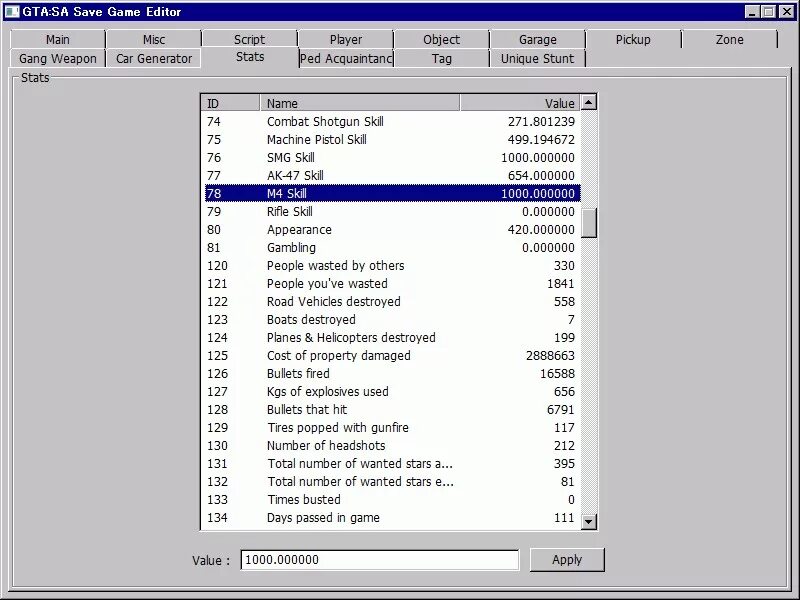Viewport: 800px width, 600px height.
Task: Click the 2888663 value cell
Action: (550, 356)
